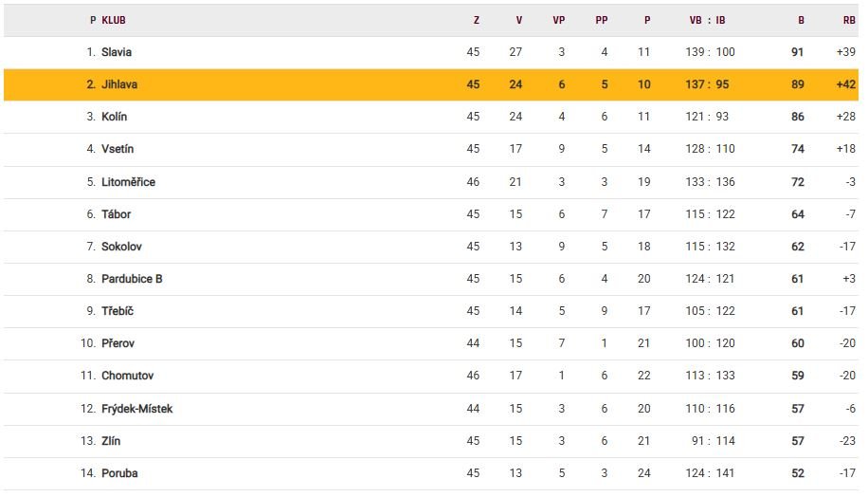Click Slavia's 91 points value
Screen dimensions: 868x497
pyautogui.click(x=797, y=52)
